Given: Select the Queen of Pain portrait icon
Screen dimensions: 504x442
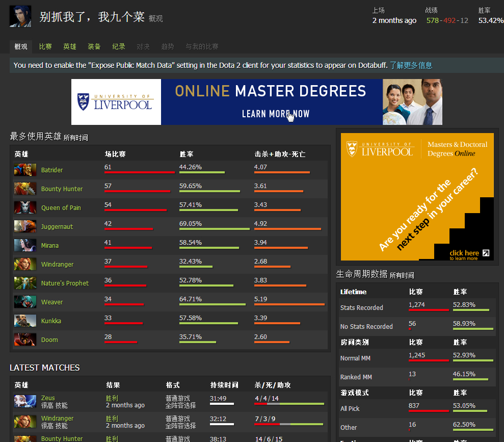Looking at the screenshot, I should [x=25, y=207].
